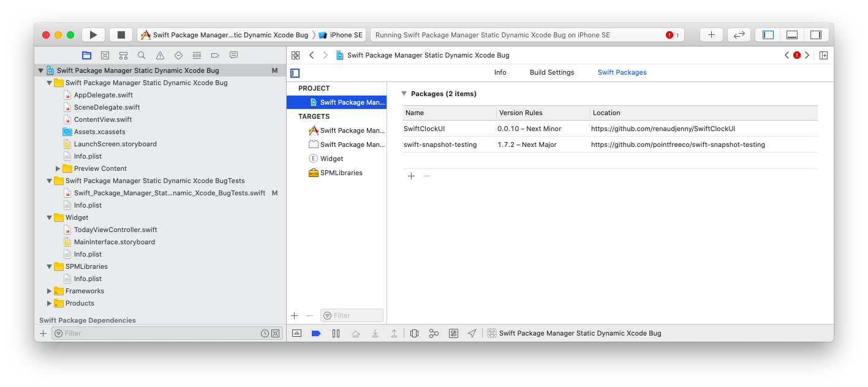
Task: Collapse the Packages (2 items) section
Action: pos(404,94)
